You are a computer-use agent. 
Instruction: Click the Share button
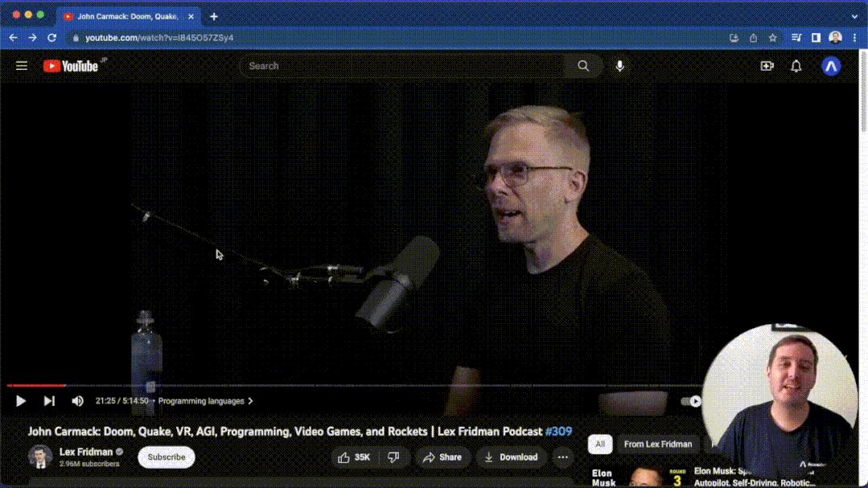click(x=442, y=457)
